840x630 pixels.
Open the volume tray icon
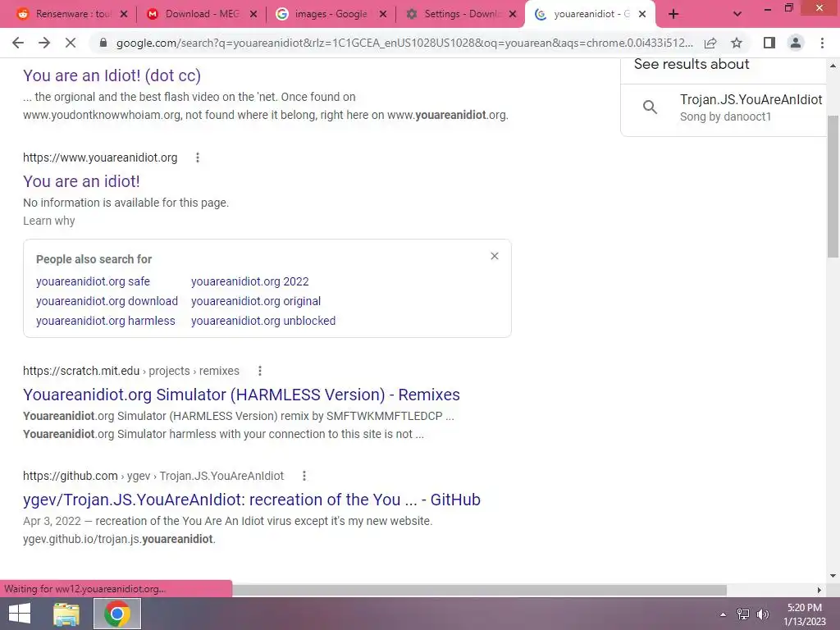click(x=763, y=614)
